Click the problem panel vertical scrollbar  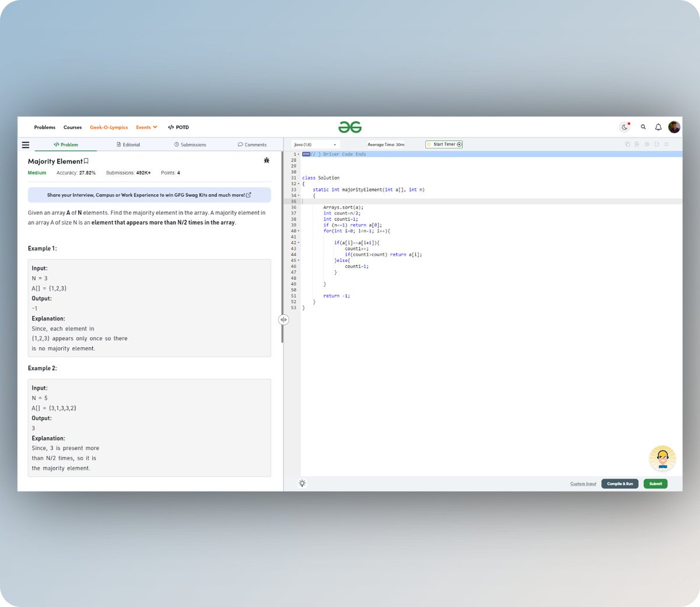point(282,248)
